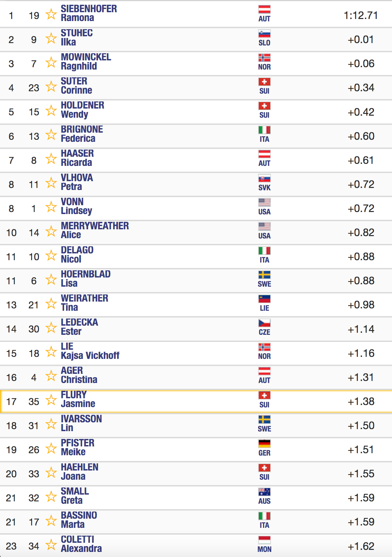Toggle favorite star for Flury Jasmine
Screen dimensions: 392x557
51,400
